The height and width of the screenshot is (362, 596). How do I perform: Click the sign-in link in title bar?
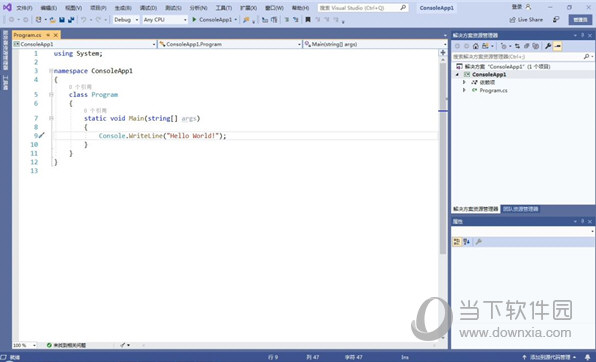517,7
